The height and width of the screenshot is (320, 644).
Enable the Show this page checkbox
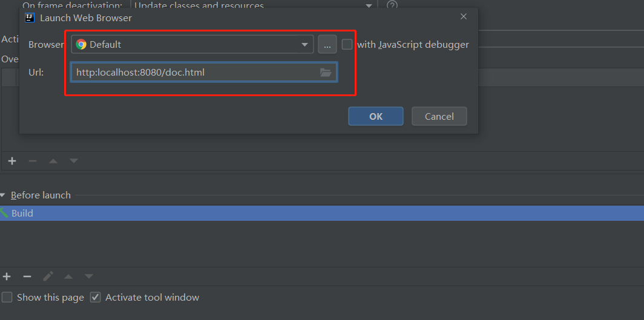[7, 298]
